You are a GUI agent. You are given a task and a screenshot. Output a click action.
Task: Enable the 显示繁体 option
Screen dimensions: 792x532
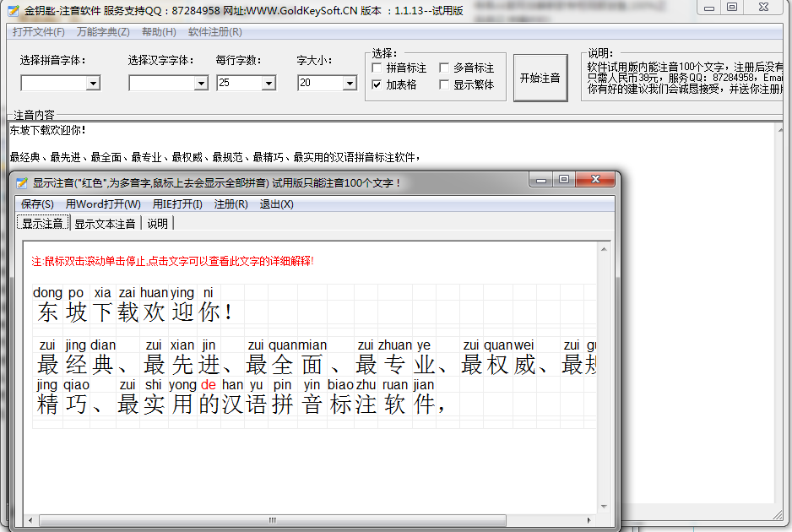coord(446,84)
